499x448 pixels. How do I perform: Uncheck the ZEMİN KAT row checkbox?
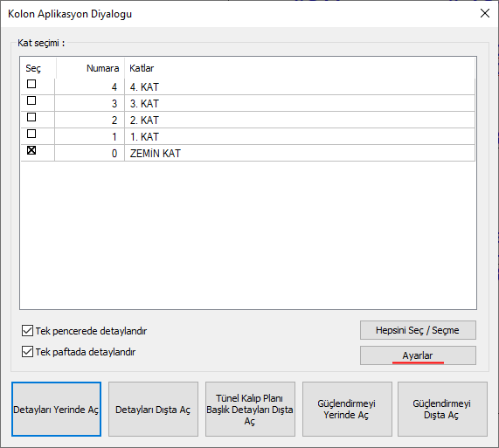coord(31,150)
